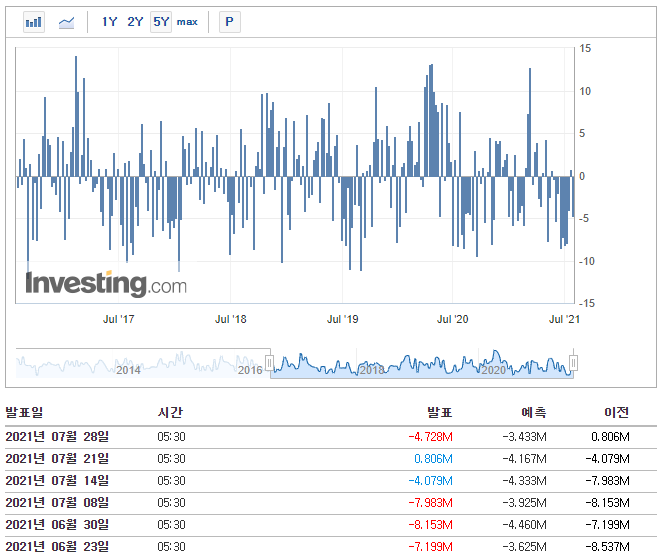The width and height of the screenshot is (662, 559).
Task: Select the 1Y time range
Action: pos(109,22)
